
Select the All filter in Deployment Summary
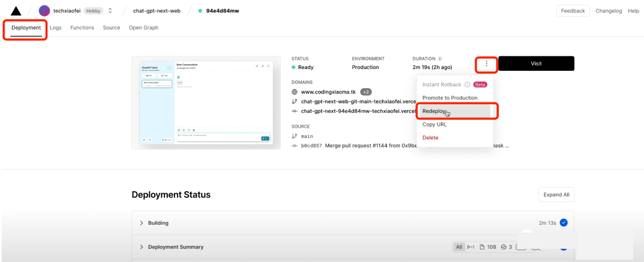click(459, 247)
